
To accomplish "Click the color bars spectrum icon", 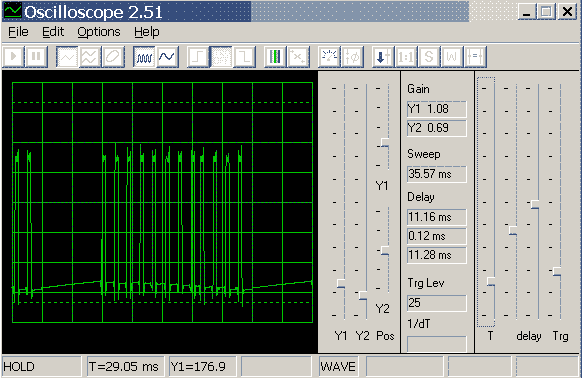I will [275, 57].
